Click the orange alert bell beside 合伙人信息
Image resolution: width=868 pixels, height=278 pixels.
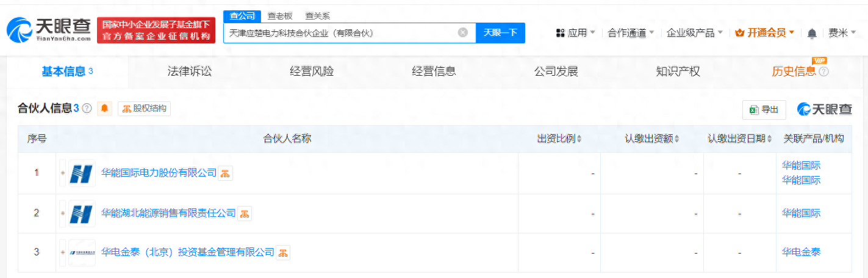(x=105, y=109)
